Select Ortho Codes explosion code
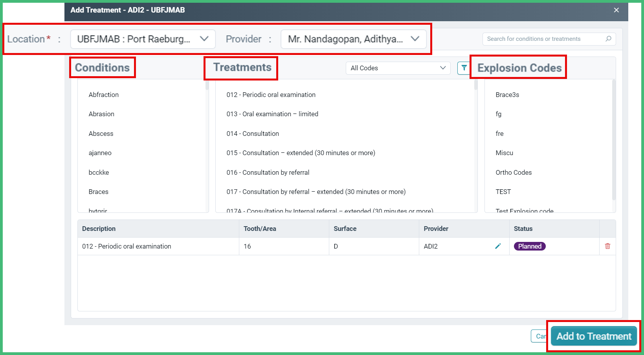Screen dimensions: 644x355 [x=513, y=172]
